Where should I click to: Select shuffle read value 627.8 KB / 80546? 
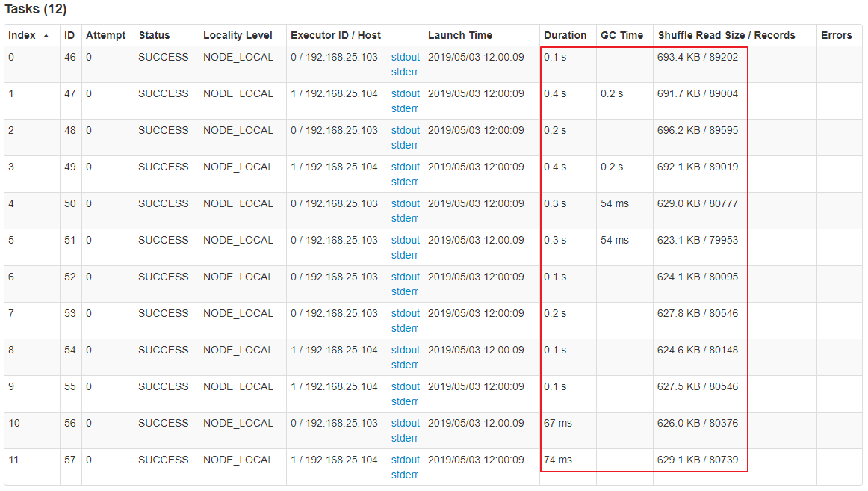[698, 312]
